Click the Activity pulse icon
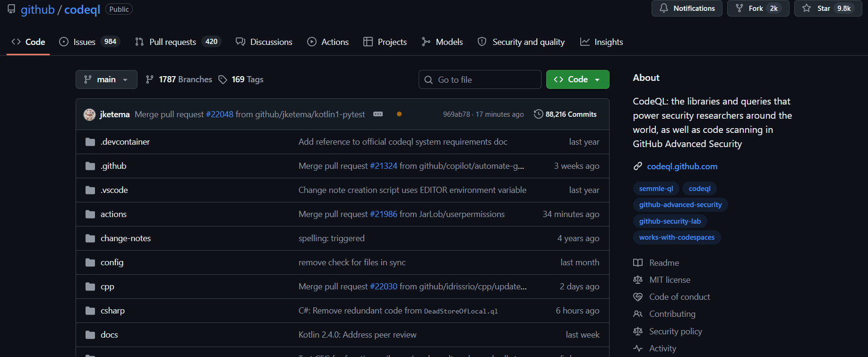This screenshot has width=868, height=357. coord(638,348)
